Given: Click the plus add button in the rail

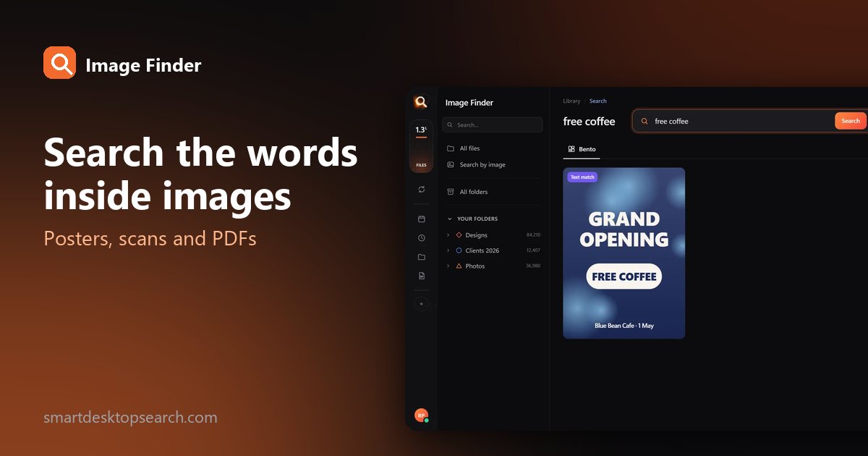Looking at the screenshot, I should (422, 304).
